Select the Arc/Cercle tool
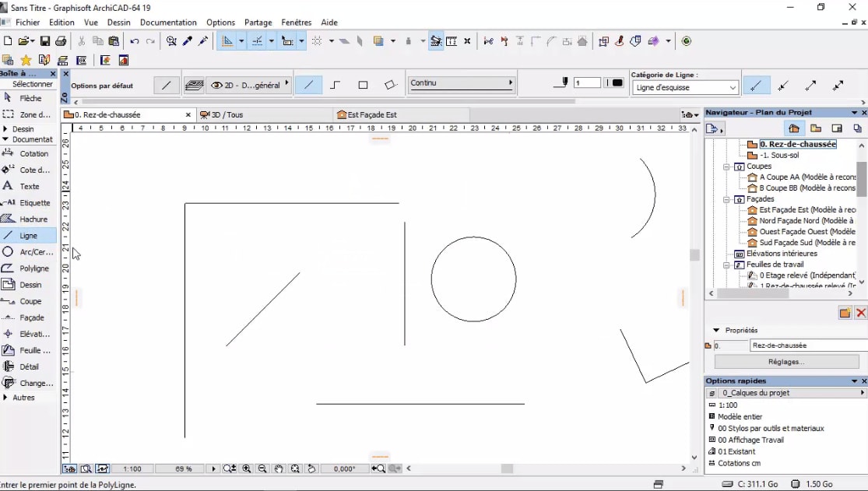 [x=28, y=252]
